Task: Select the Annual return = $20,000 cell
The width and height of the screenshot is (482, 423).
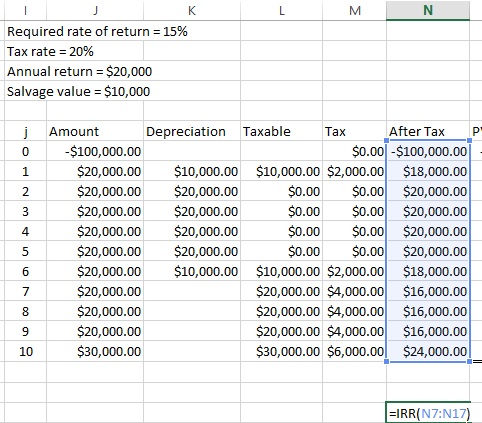Action: coord(79,72)
